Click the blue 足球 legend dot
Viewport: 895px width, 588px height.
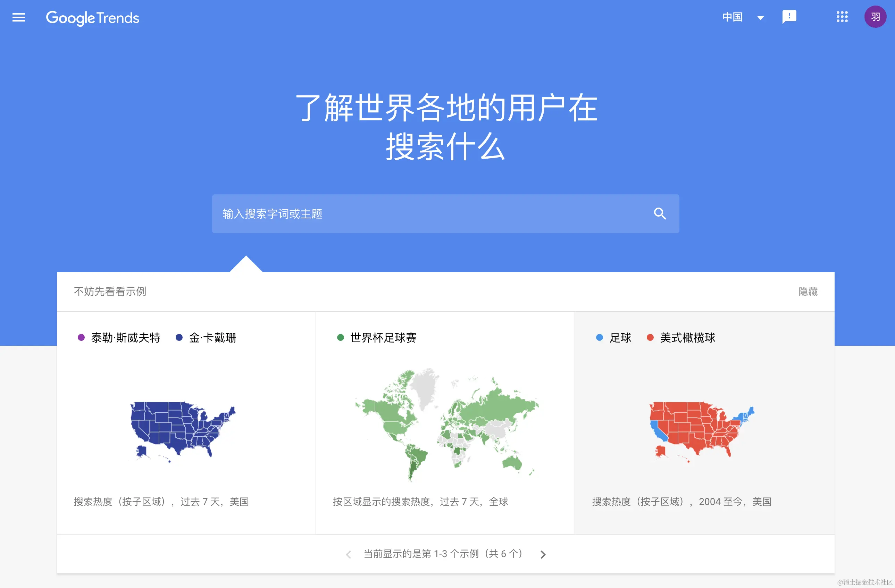tap(600, 337)
